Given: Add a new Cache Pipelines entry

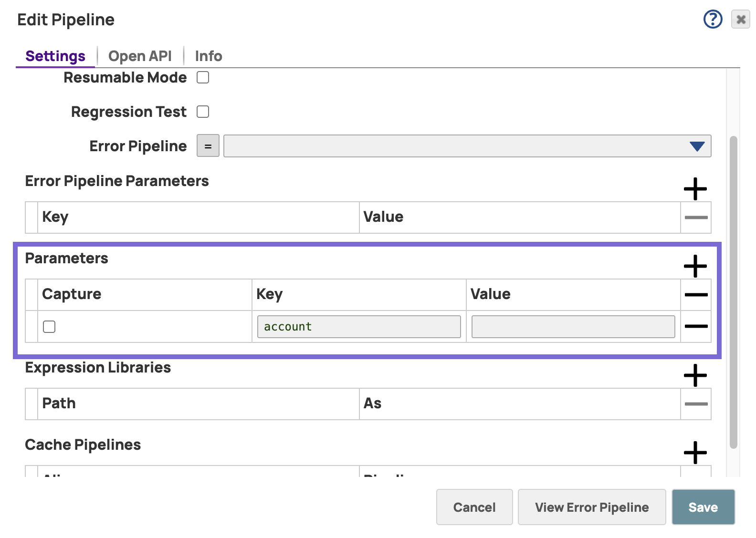Looking at the screenshot, I should click(x=695, y=452).
